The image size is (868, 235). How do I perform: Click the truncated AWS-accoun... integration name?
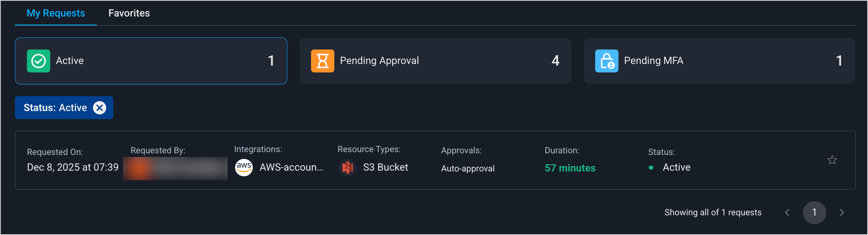(291, 167)
